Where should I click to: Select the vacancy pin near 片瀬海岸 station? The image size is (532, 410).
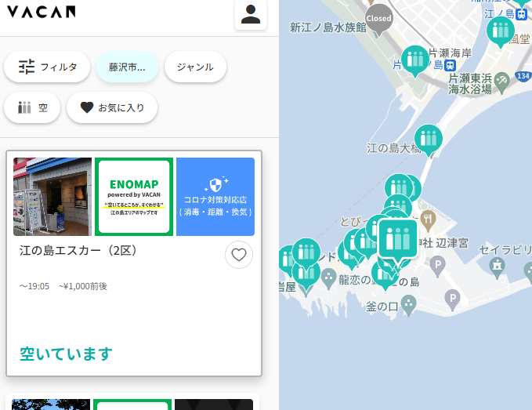click(415, 60)
